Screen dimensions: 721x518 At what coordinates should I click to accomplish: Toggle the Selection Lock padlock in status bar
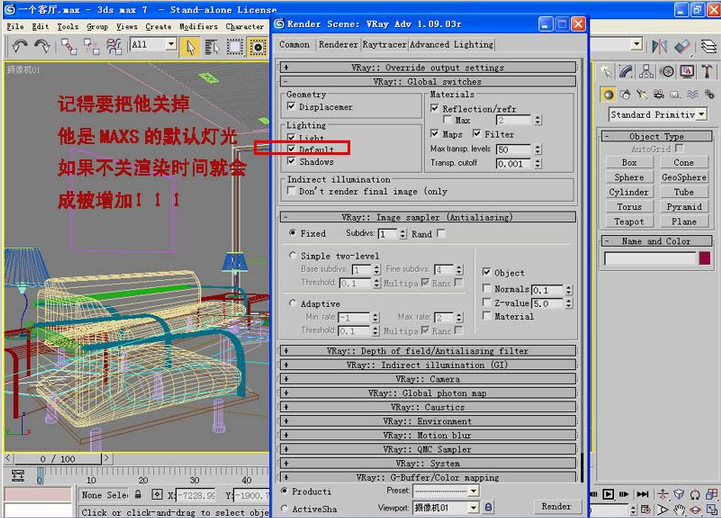tap(138, 495)
